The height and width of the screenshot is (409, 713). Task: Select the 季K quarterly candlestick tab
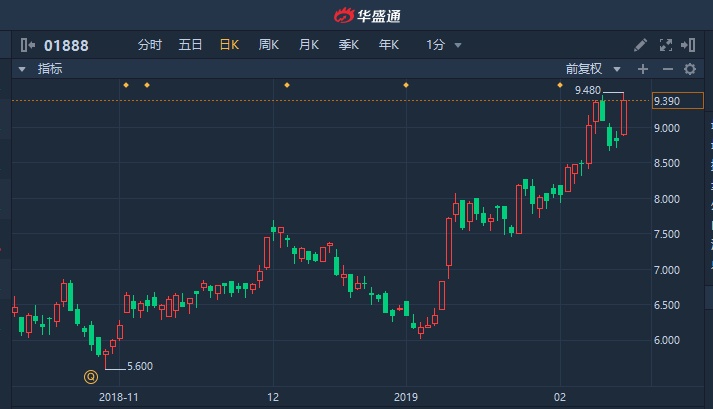[x=349, y=45]
